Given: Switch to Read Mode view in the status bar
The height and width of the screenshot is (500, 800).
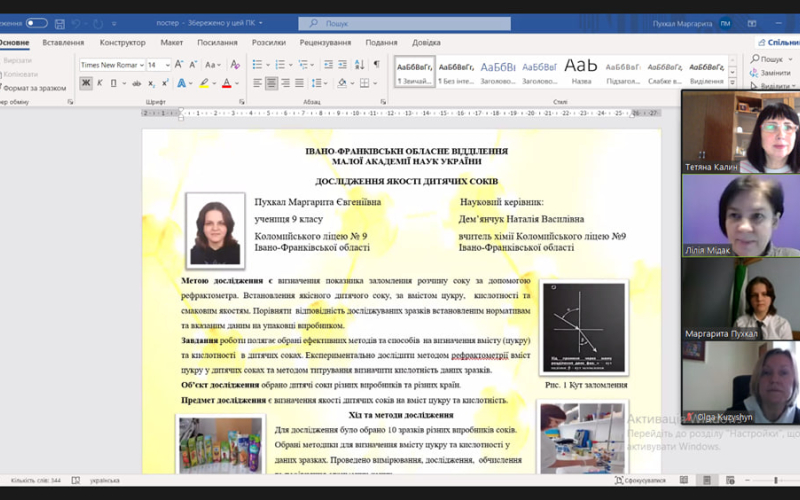Looking at the screenshot, I should point(684,480).
